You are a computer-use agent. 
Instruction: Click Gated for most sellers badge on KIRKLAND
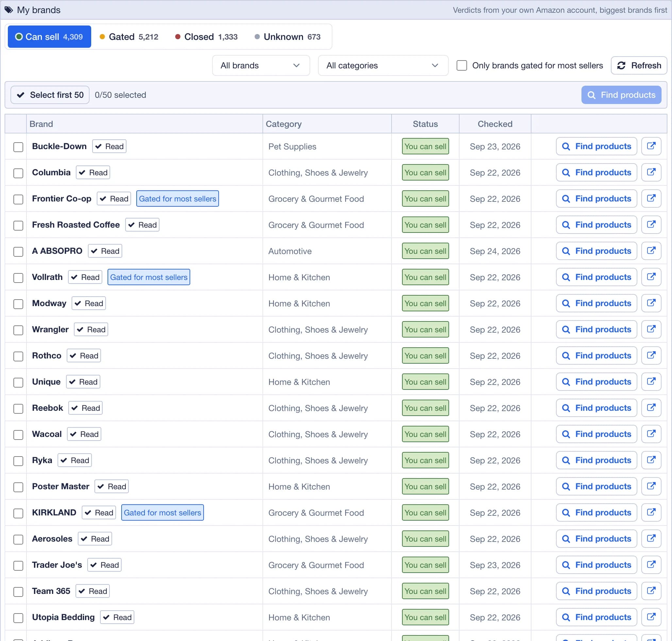[162, 512]
